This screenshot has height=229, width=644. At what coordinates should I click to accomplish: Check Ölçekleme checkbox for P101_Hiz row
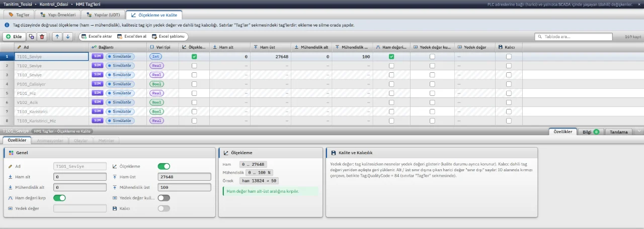click(x=194, y=93)
